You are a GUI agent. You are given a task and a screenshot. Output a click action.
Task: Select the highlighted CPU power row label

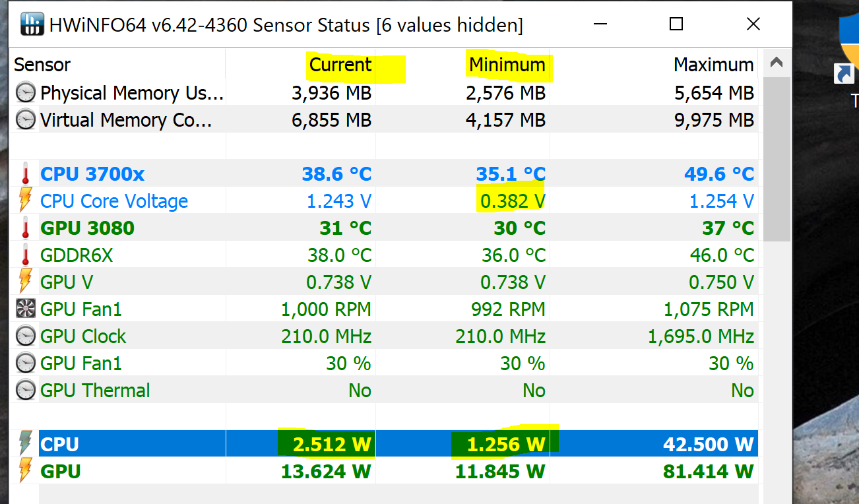[59, 445]
